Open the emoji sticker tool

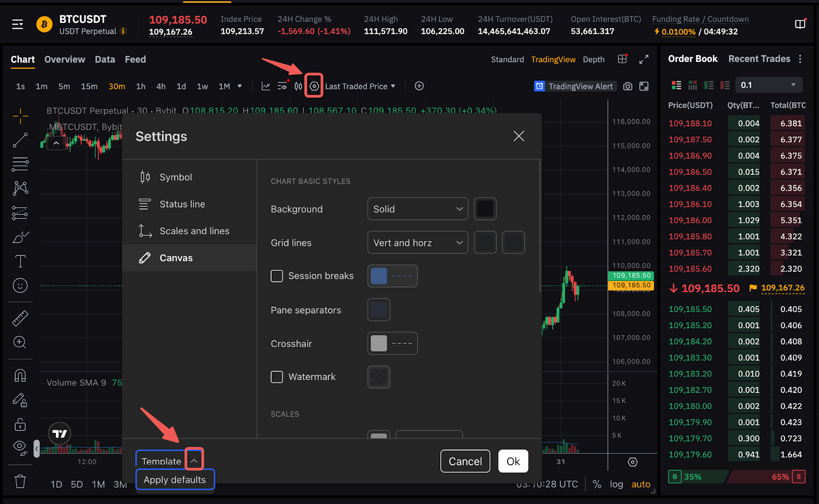tap(20, 286)
